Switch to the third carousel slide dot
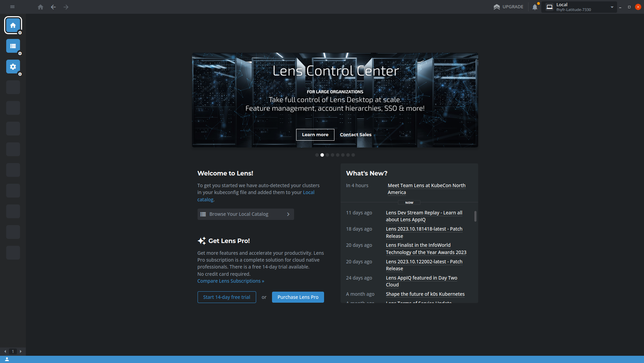 click(327, 155)
